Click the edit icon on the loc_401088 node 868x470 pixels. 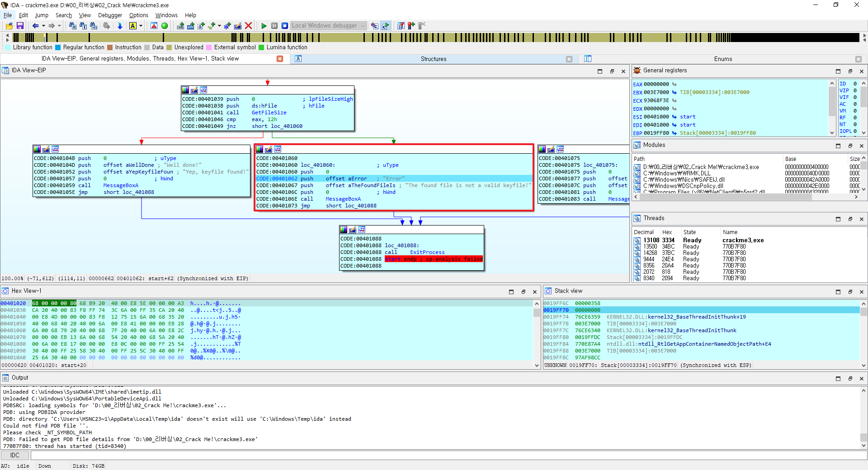tap(353, 230)
